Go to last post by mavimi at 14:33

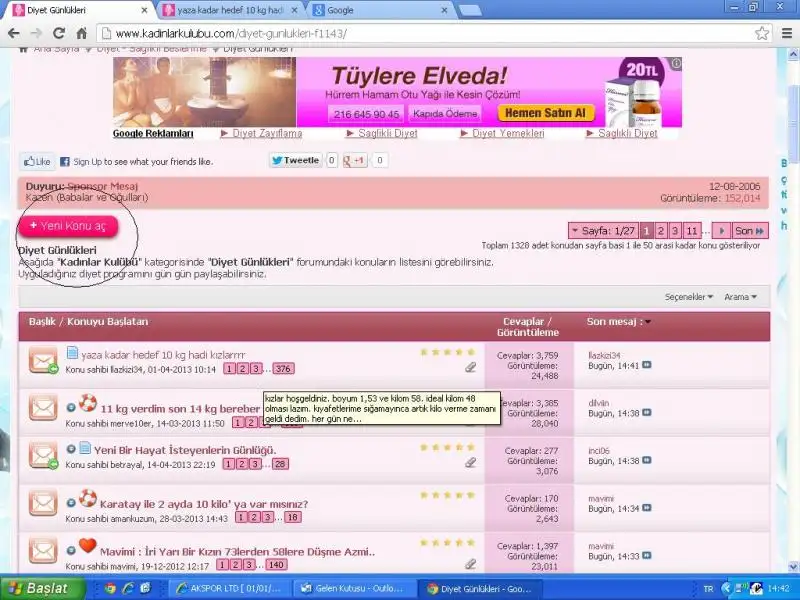coord(646,556)
